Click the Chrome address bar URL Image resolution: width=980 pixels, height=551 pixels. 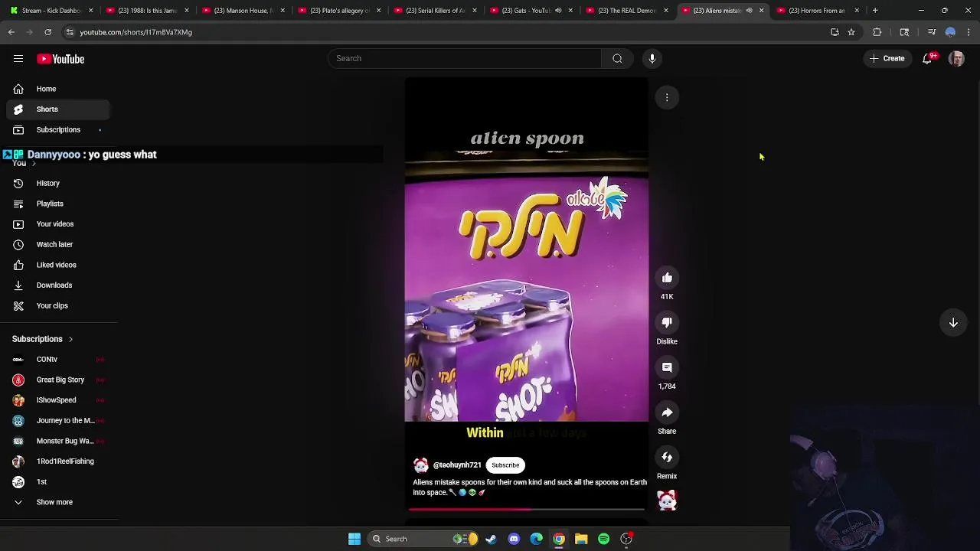[136, 32]
